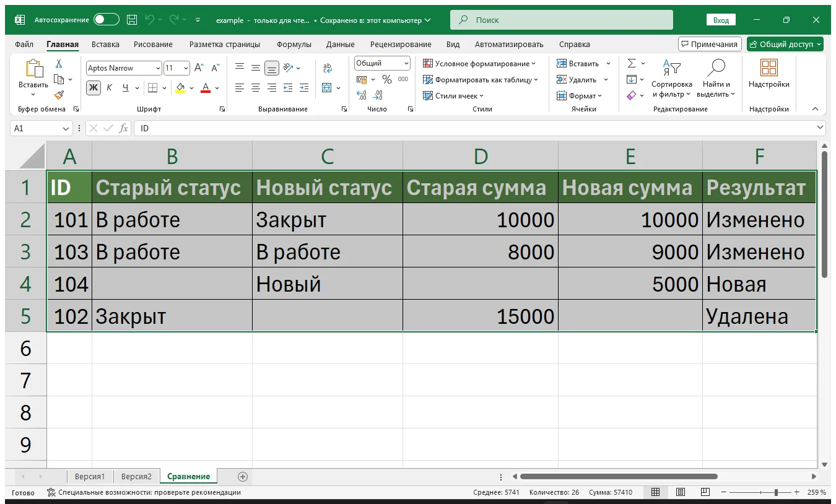Click the Decrease Decimal icon
Screen dimensions: 836x504
(378, 95)
